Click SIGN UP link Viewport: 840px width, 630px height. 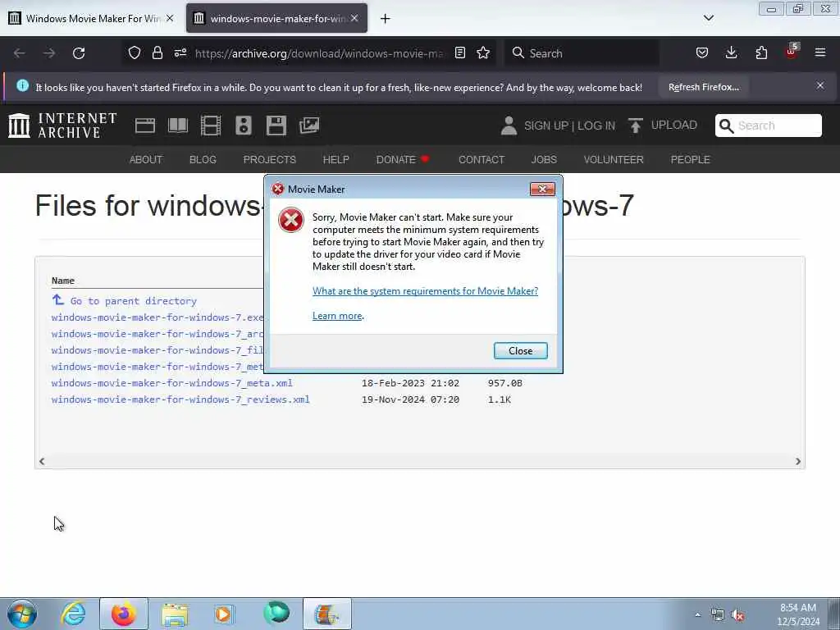546,126
